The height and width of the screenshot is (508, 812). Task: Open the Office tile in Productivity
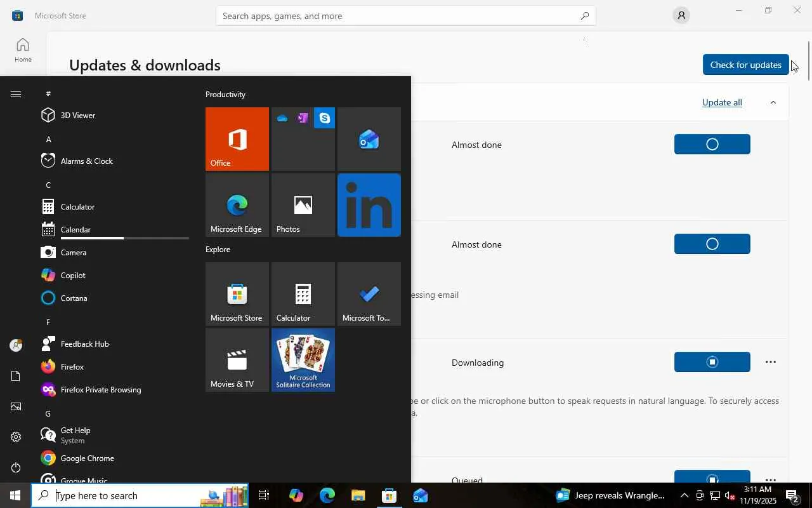[x=237, y=139]
